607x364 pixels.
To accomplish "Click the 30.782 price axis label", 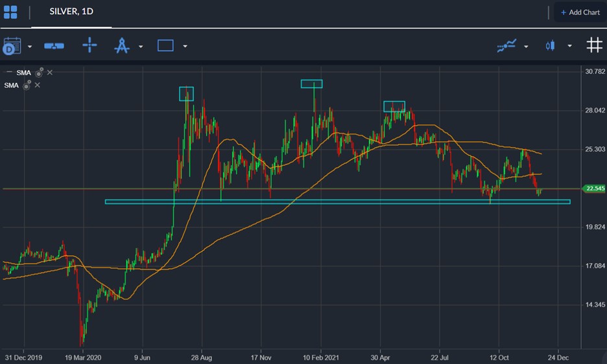I will point(595,71).
